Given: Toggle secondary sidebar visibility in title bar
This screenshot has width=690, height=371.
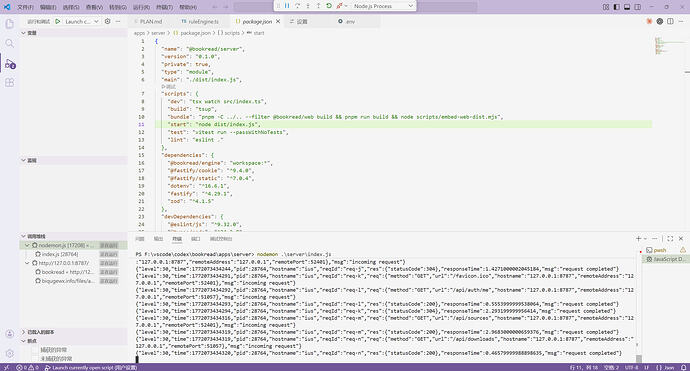Looking at the screenshot, I should point(638,7).
